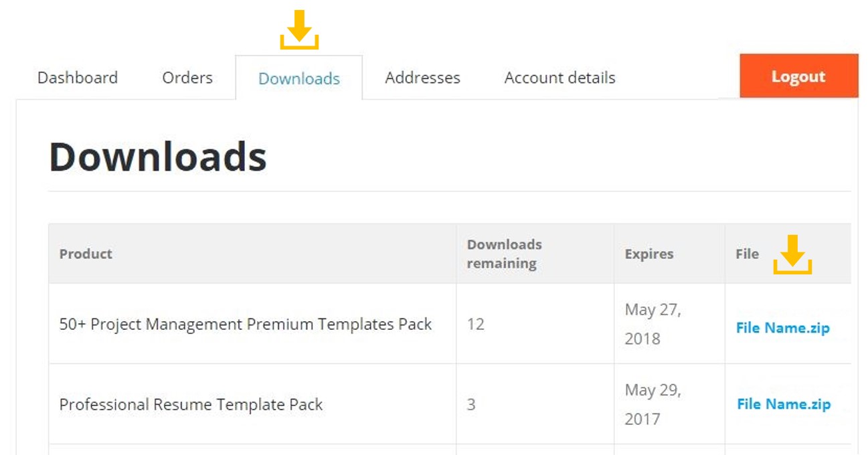Select the Professional Resume Template Pack row

[191, 405]
